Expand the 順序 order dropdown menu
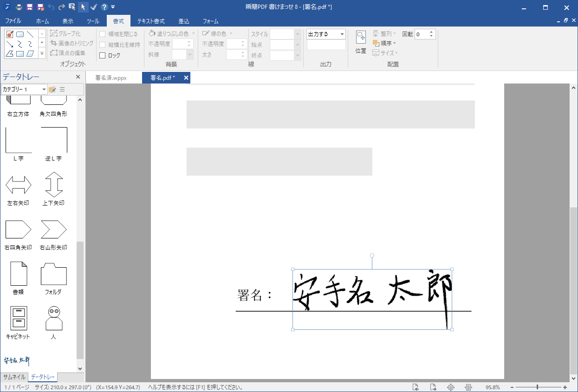This screenshot has height=392, width=578. coord(384,44)
